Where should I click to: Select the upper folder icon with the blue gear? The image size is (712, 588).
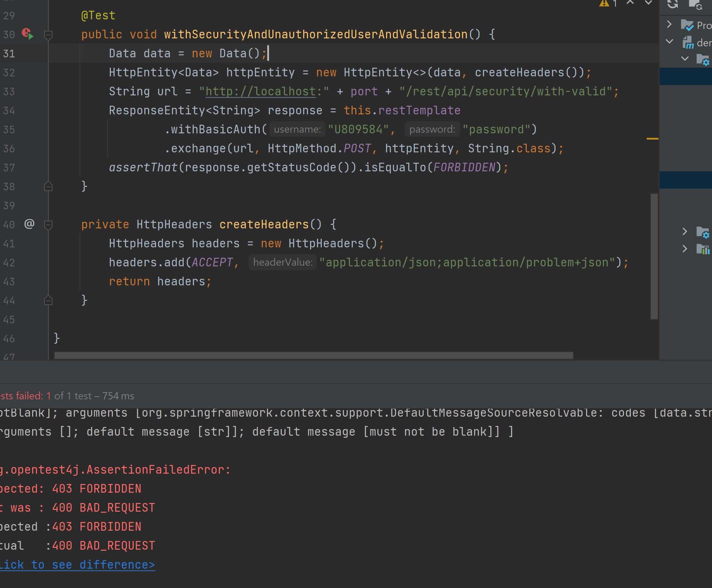coord(703,60)
